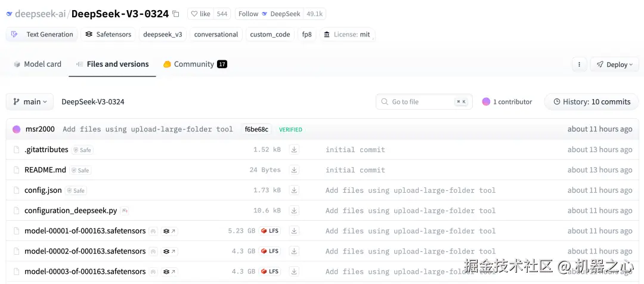Click Safe badge next to README.md
Image resolution: width=644 pixels, height=284 pixels.
pyautogui.click(x=80, y=170)
